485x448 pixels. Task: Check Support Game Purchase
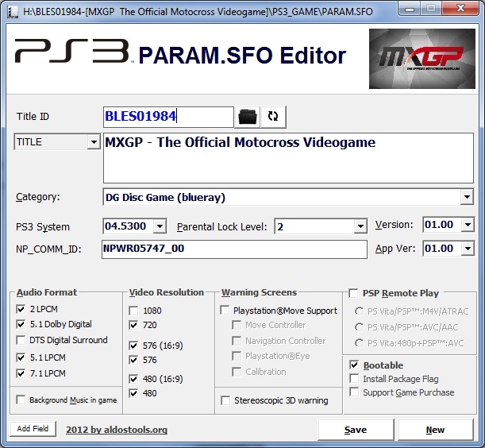[x=354, y=392]
